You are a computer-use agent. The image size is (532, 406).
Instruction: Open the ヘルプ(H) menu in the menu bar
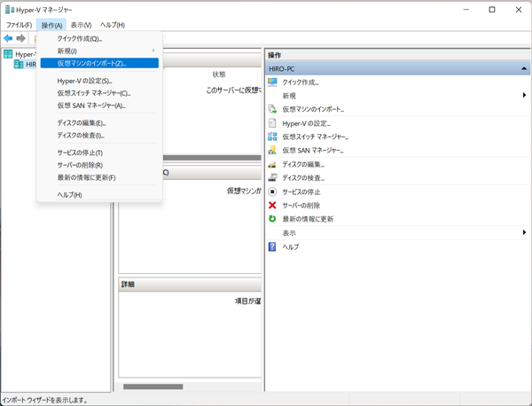point(113,25)
